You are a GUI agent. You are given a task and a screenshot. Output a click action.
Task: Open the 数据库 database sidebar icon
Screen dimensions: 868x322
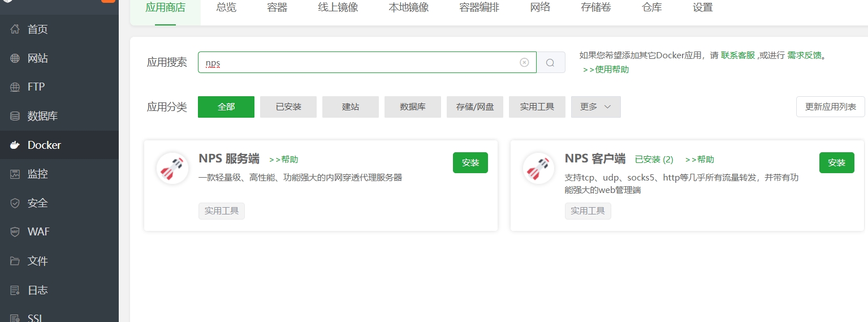(15, 116)
